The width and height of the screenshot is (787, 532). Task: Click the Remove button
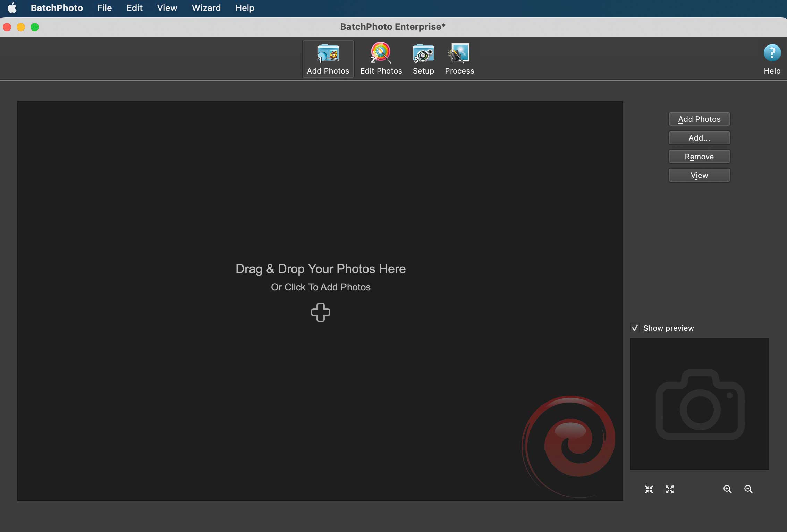[x=700, y=157]
